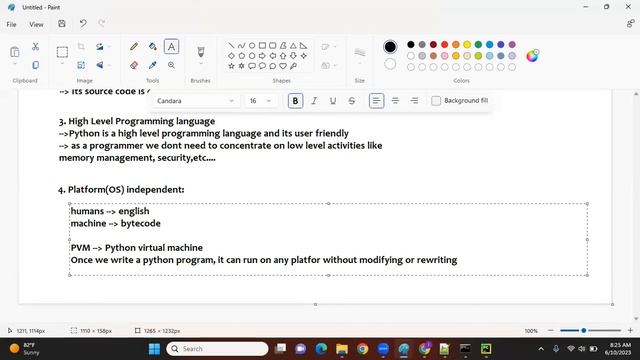Click the Cut scissors icon

tap(36, 47)
